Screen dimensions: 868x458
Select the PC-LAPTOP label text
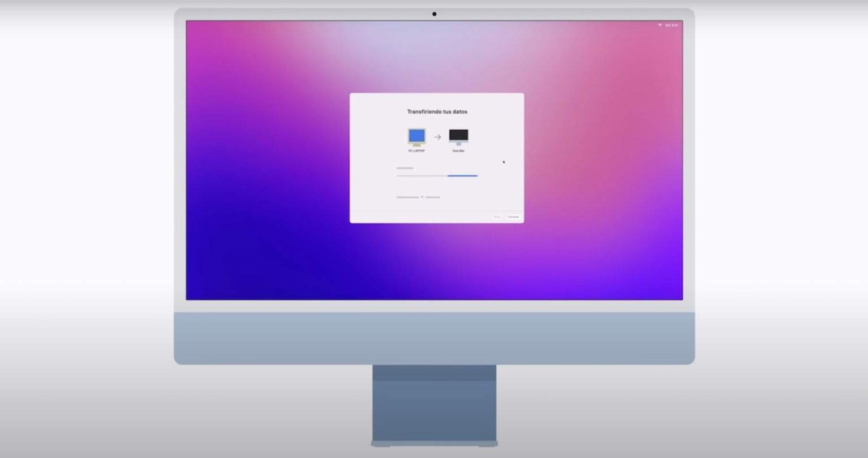point(416,150)
